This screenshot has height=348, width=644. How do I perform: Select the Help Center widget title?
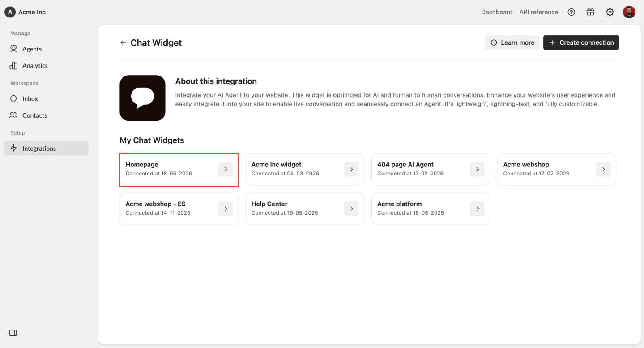269,204
